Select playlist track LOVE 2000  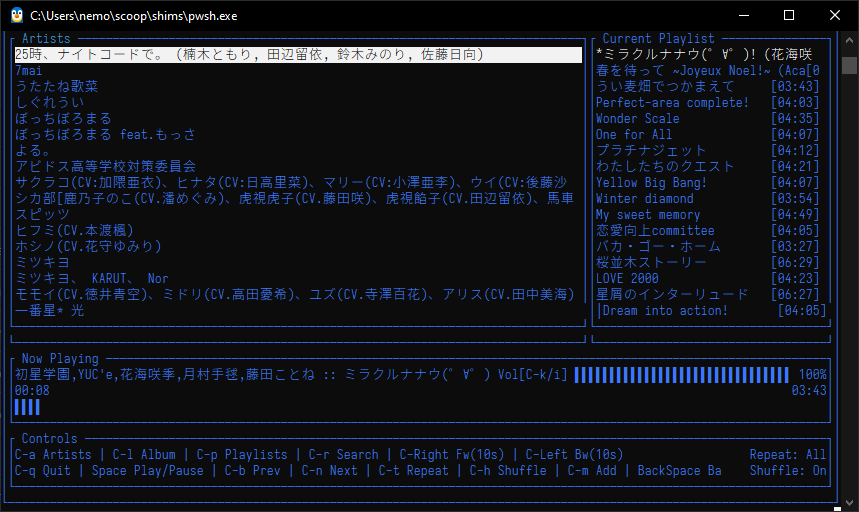click(x=708, y=279)
